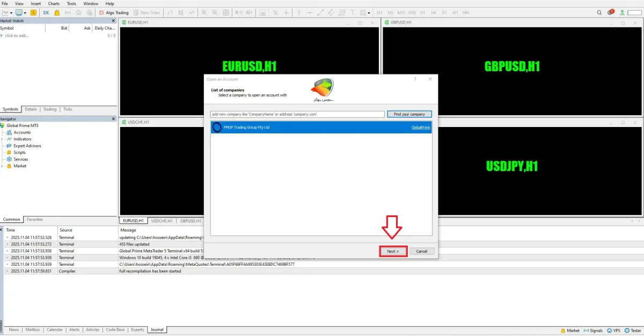This screenshot has width=644, height=336.
Task: Click the Next button in dialog
Action: (x=393, y=251)
